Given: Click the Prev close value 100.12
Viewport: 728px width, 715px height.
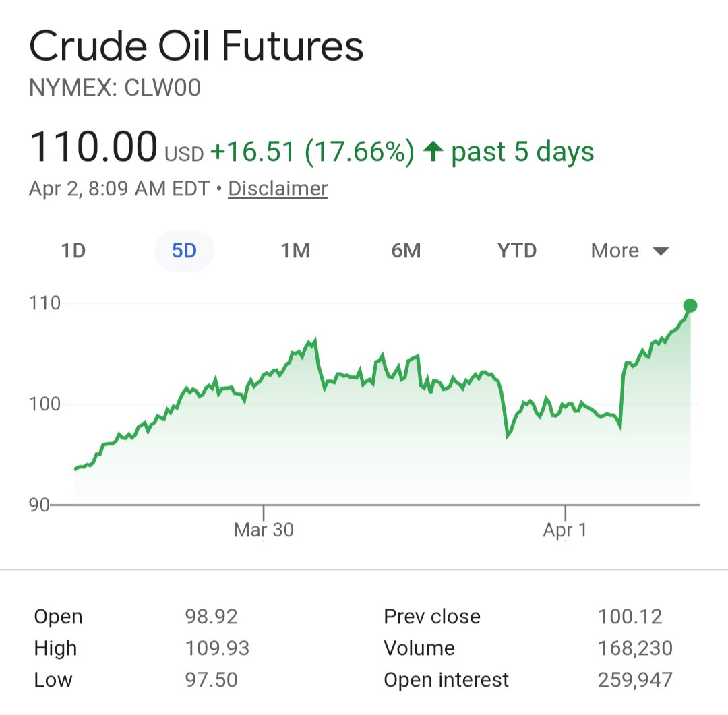Looking at the screenshot, I should pyautogui.click(x=630, y=617).
